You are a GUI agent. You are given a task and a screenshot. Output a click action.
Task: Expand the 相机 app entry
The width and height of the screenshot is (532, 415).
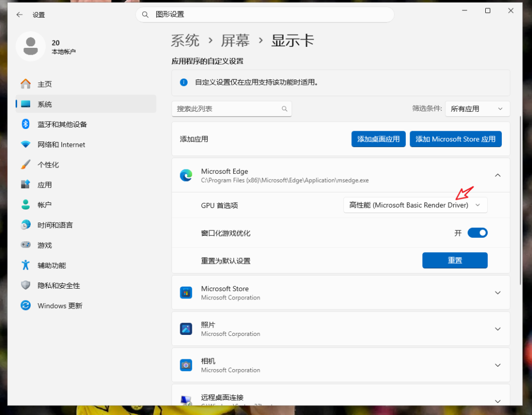pyautogui.click(x=497, y=365)
